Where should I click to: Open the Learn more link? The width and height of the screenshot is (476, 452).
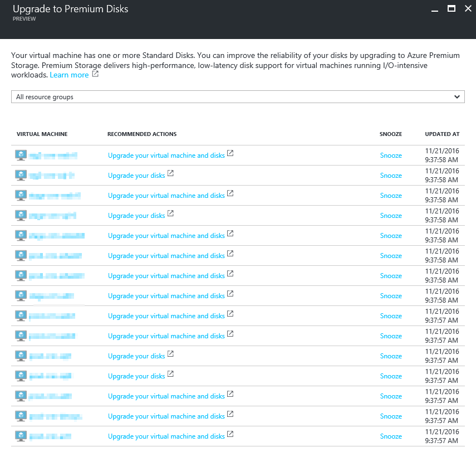click(x=69, y=75)
